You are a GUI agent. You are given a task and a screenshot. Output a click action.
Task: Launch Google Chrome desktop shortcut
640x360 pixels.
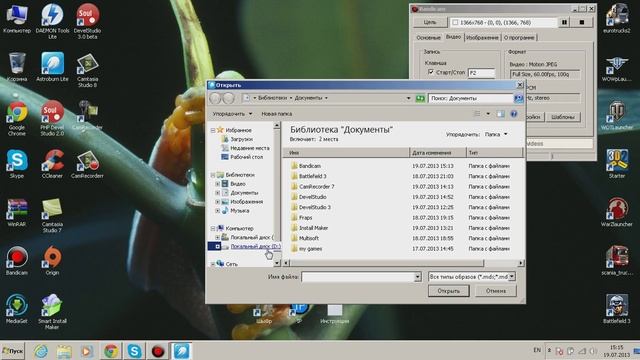(17, 118)
